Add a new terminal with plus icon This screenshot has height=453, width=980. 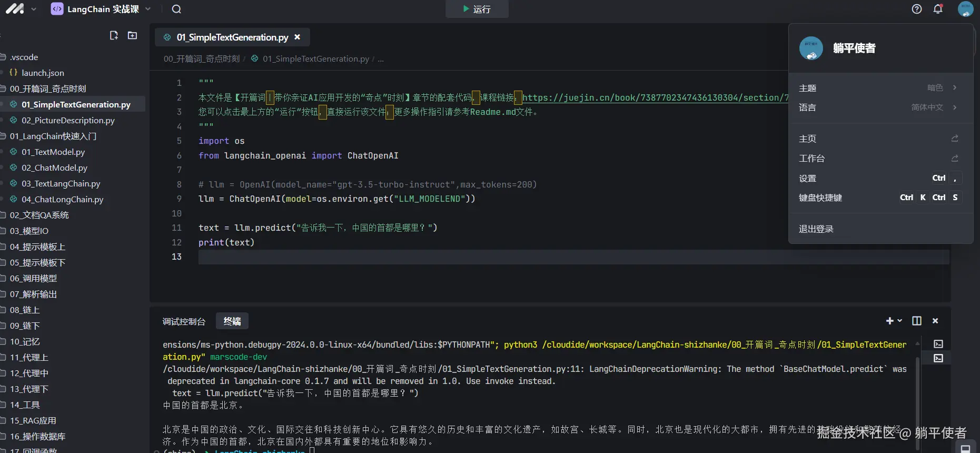click(x=890, y=321)
